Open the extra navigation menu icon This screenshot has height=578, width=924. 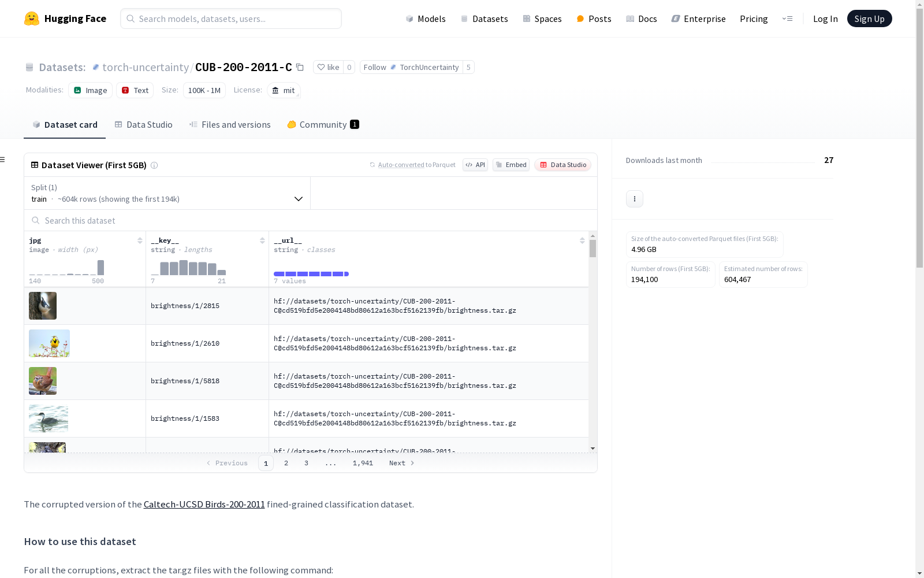(787, 18)
